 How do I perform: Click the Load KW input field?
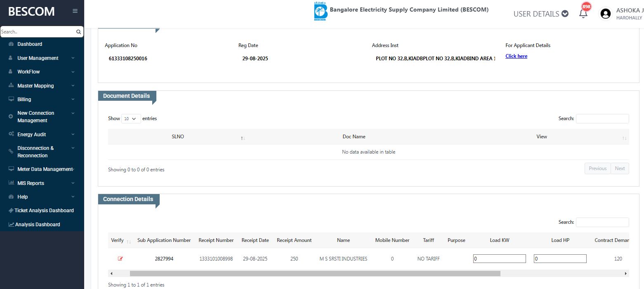[x=500, y=259]
